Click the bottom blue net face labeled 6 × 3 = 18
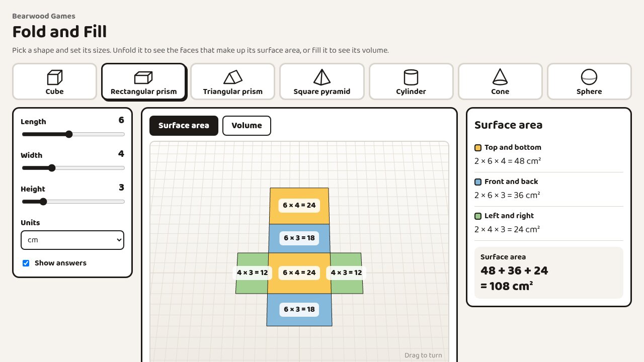The width and height of the screenshot is (644, 362). point(299,310)
